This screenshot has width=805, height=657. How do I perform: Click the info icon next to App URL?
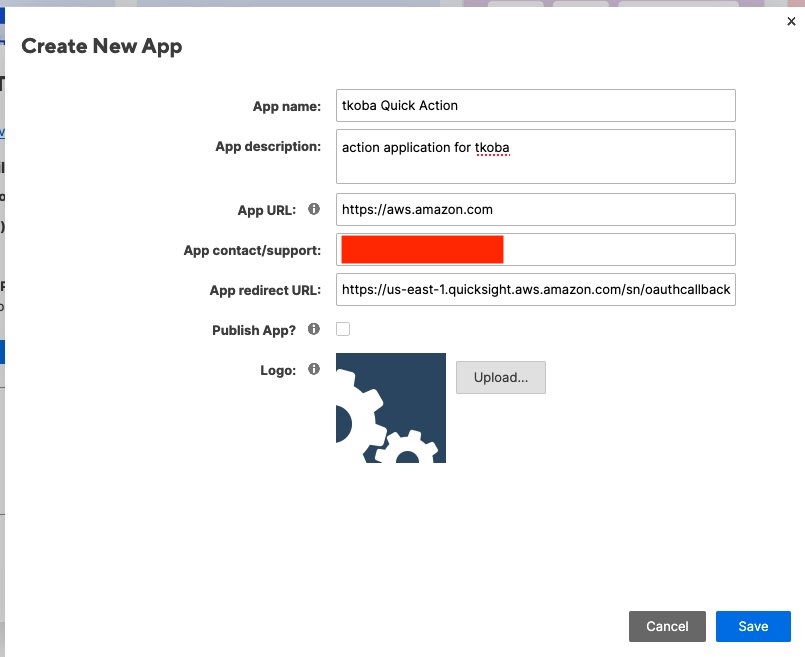point(314,210)
